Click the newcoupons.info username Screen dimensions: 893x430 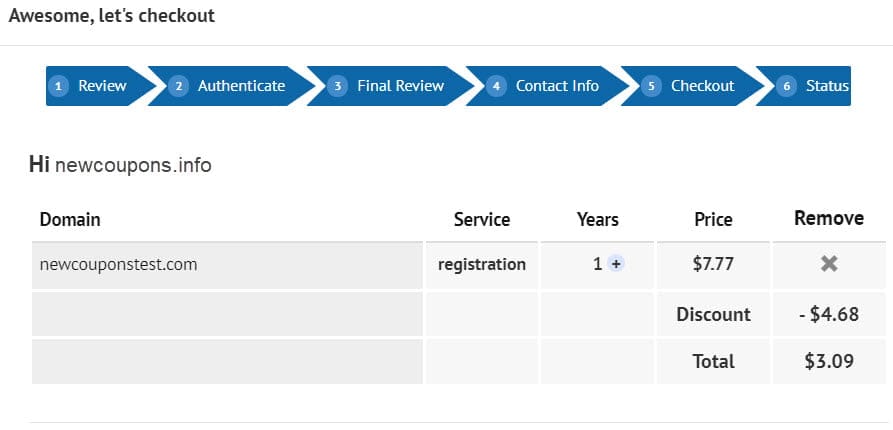[133, 165]
